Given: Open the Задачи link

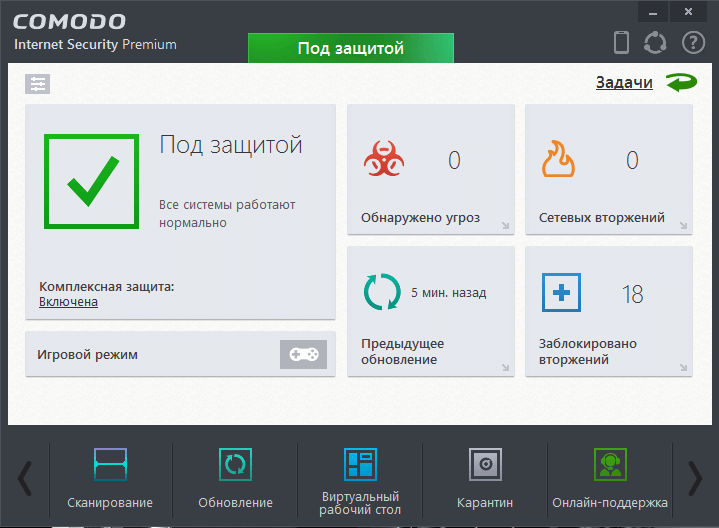Looking at the screenshot, I should (x=624, y=83).
